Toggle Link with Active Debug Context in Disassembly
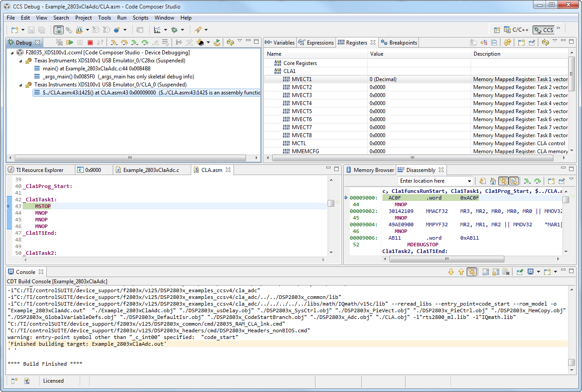The width and height of the screenshot is (582, 392). coord(503,181)
